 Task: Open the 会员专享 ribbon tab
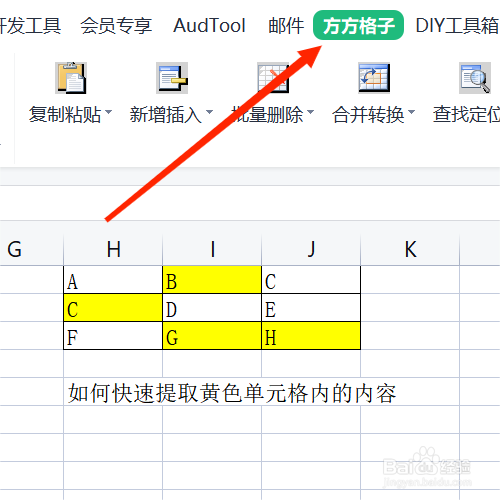(x=116, y=26)
